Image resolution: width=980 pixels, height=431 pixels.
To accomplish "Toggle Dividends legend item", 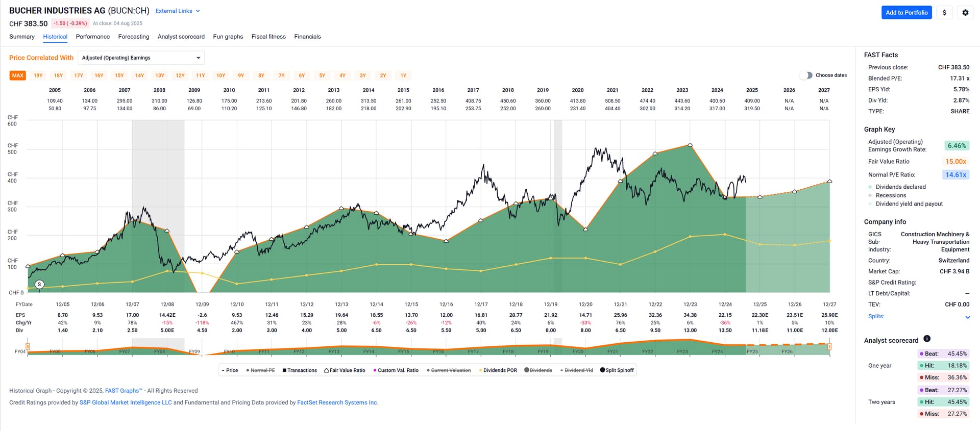I will coord(538,370).
